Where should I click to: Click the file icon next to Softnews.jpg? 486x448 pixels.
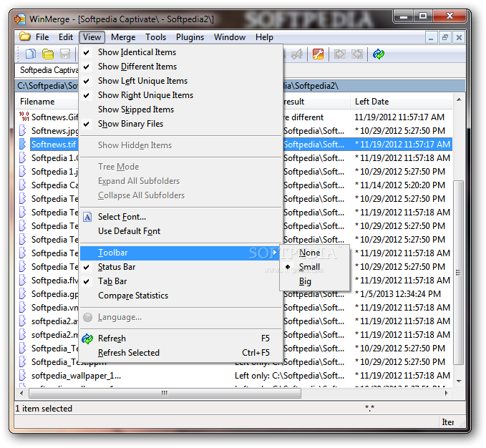click(22, 130)
